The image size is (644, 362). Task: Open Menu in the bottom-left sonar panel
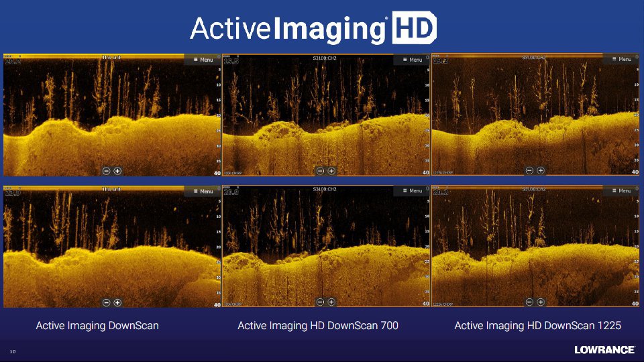[203, 191]
